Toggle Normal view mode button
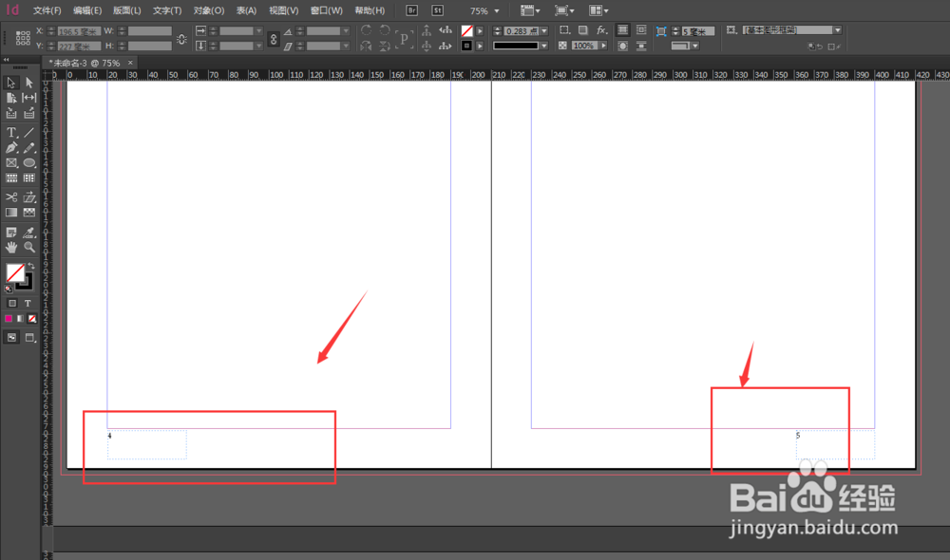950x560 pixels. point(11,338)
